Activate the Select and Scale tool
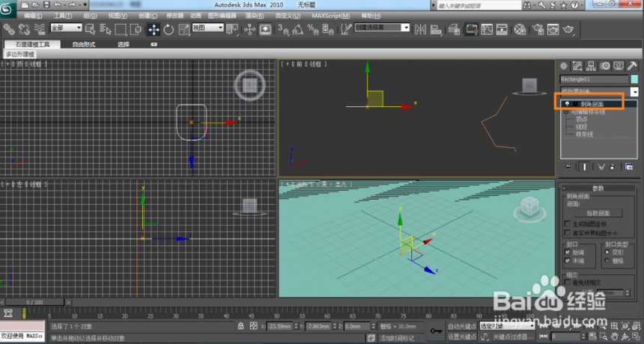 click(x=184, y=29)
